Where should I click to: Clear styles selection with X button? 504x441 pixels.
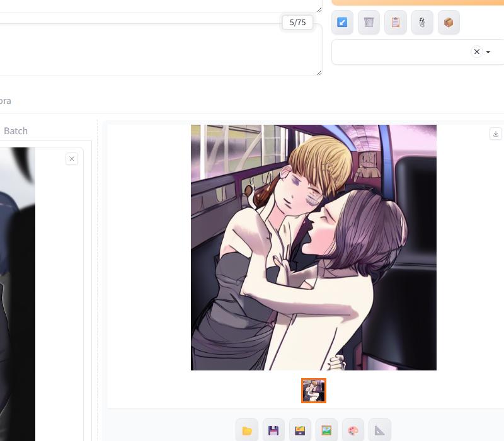[x=477, y=52]
